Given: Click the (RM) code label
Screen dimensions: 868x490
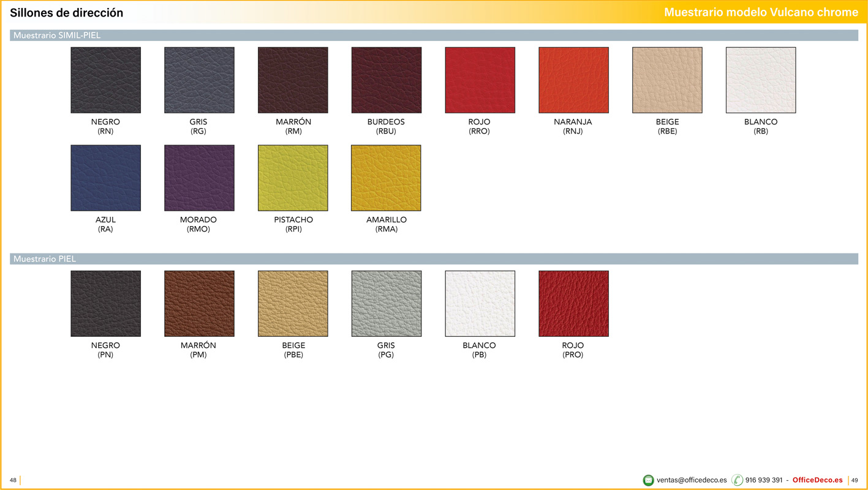Looking at the screenshot, I should 293,131.
